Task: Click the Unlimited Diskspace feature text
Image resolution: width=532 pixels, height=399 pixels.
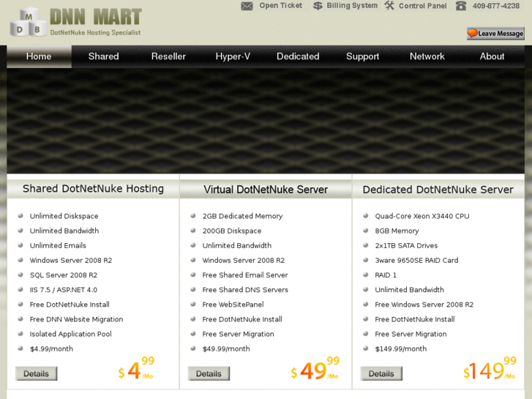Action: click(64, 216)
